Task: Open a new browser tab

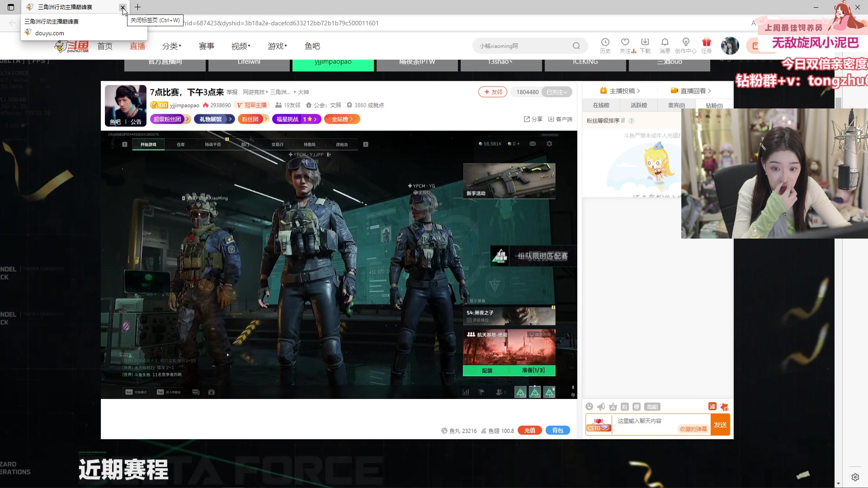Action: tap(138, 7)
